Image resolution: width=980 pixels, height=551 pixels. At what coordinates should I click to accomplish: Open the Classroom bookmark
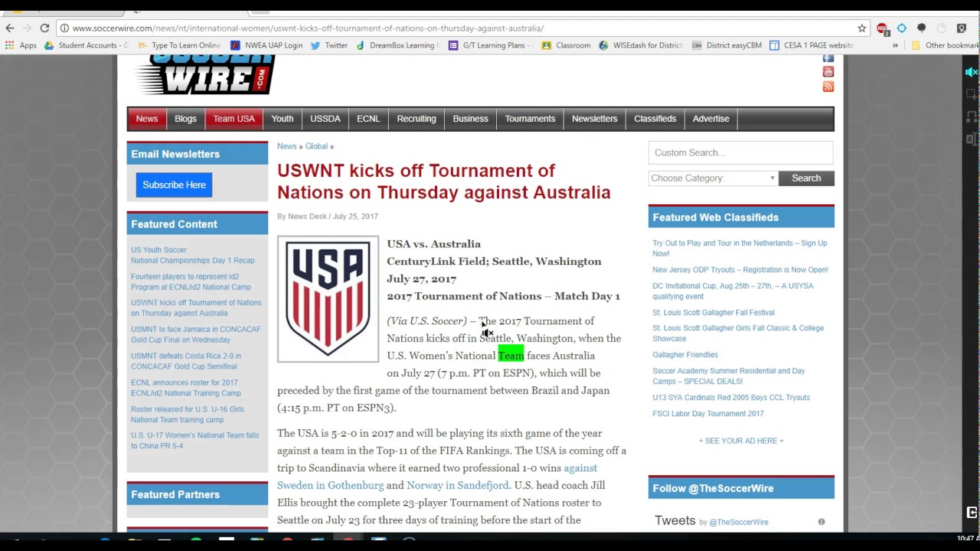point(566,45)
